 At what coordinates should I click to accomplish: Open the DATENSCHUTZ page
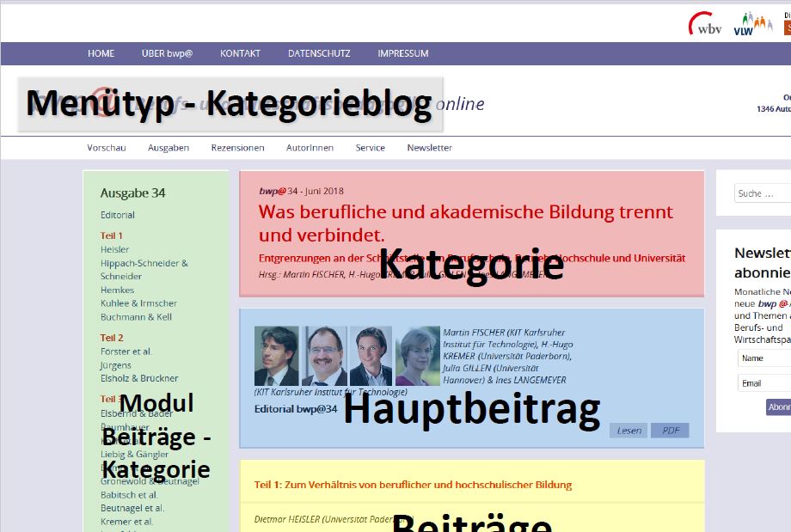[318, 53]
